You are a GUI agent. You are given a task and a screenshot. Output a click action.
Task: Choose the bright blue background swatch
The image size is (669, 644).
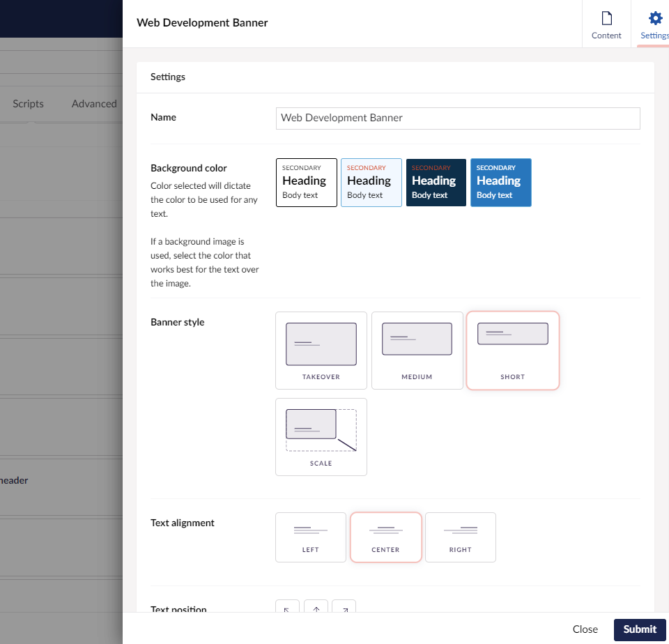(500, 182)
